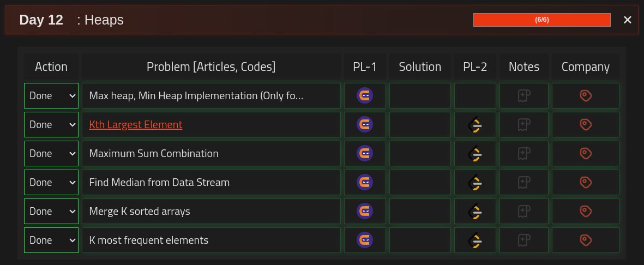644x265 pixels.
Task: Click Max heap, Min Heap Implementation problem
Action: pos(196,96)
